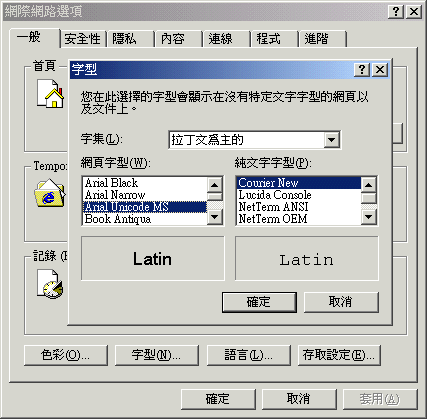This screenshot has height=419, width=427.
Task: Close the 字型 dialog with the X button
Action: tap(380, 70)
